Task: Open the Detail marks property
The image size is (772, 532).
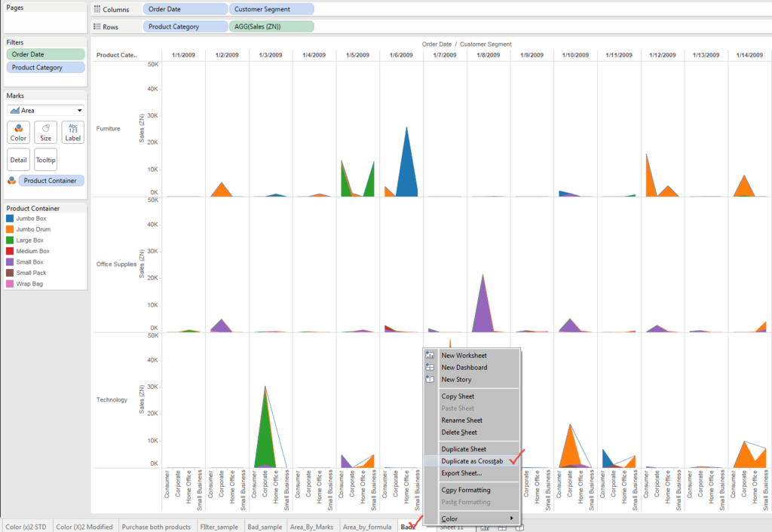Action: (x=18, y=160)
